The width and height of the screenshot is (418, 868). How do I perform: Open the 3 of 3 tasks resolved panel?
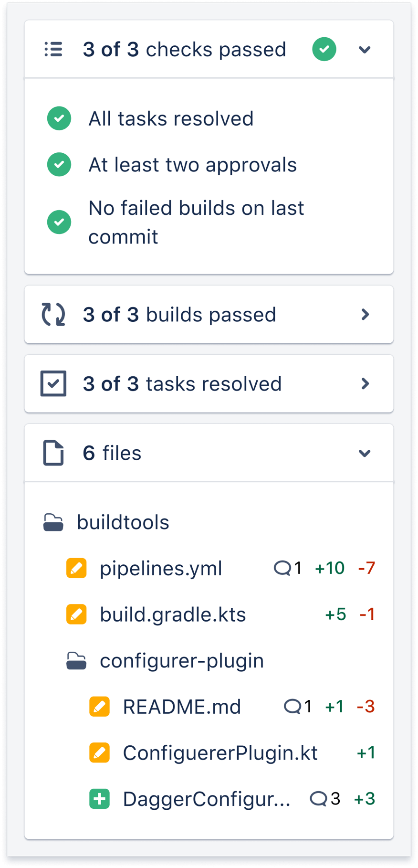pos(366,383)
